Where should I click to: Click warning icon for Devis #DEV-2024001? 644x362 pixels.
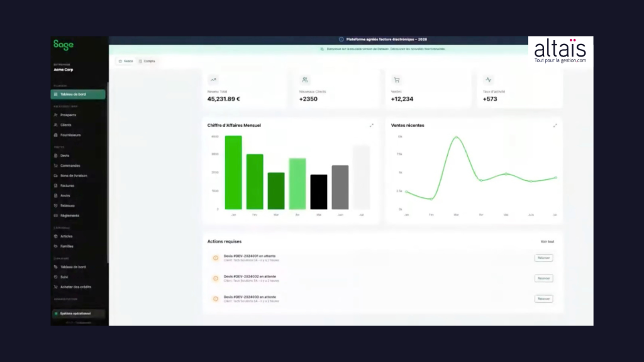216,258
